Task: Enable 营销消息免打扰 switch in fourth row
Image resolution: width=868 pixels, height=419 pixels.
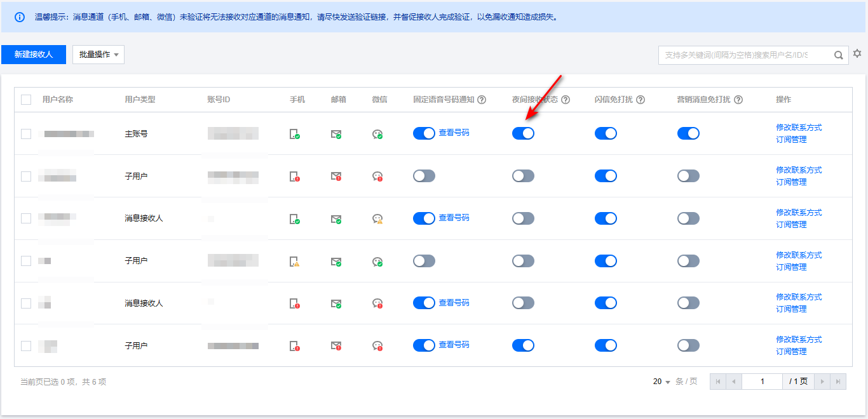Action: (688, 261)
